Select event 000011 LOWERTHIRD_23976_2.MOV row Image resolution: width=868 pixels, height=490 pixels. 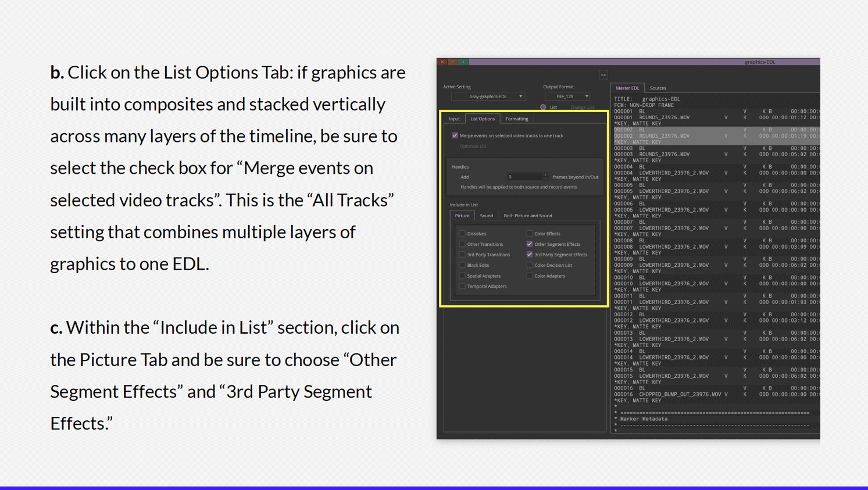(717, 302)
